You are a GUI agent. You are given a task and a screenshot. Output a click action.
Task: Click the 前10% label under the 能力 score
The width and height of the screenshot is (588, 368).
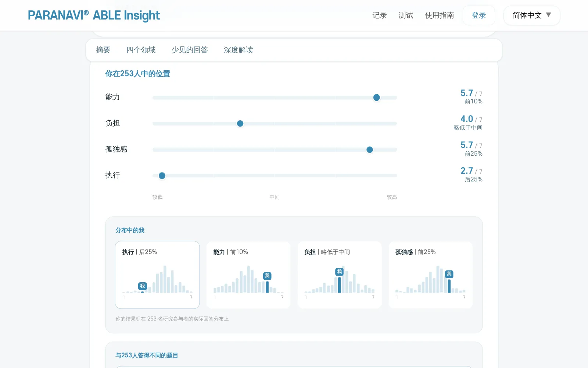coord(474,102)
